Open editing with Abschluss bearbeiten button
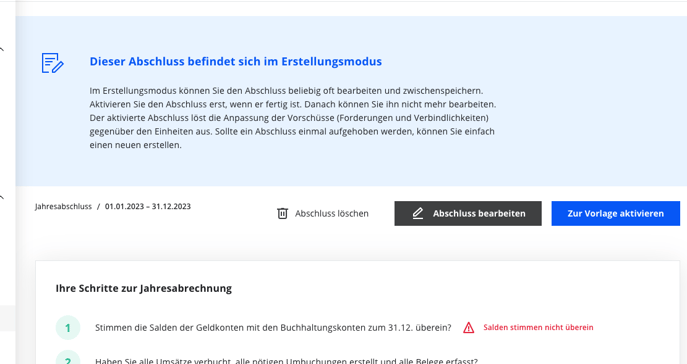The width and height of the screenshot is (687, 364). (467, 213)
